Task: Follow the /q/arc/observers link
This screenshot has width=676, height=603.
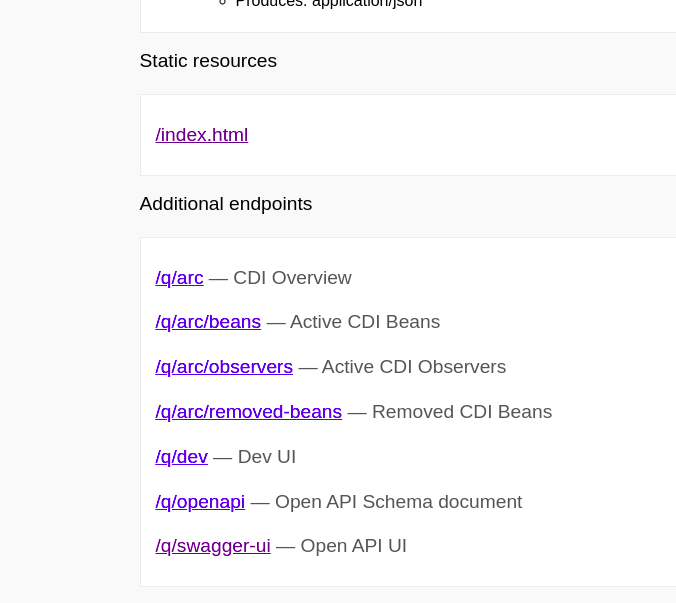Action: (x=224, y=367)
